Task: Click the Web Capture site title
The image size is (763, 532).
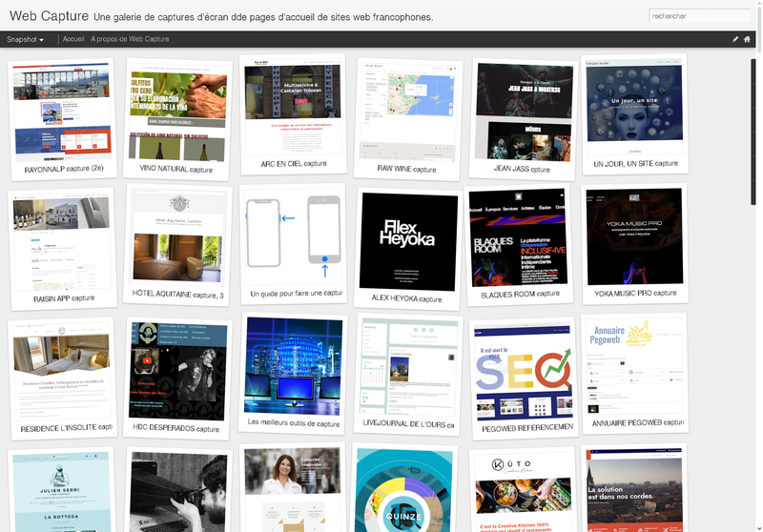Action: 49,16
